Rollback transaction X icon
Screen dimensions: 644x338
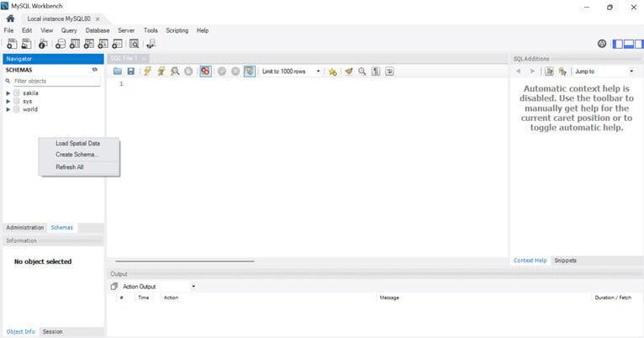pos(235,71)
